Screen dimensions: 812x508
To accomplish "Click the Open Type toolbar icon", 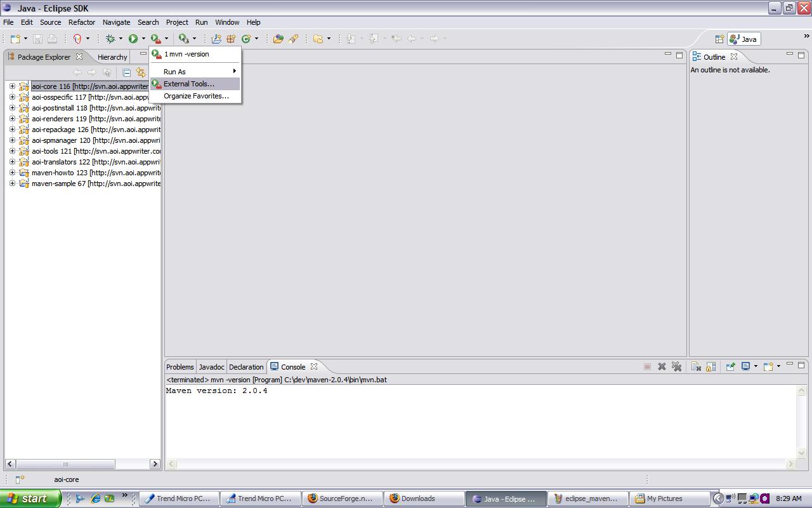I will 278,39.
